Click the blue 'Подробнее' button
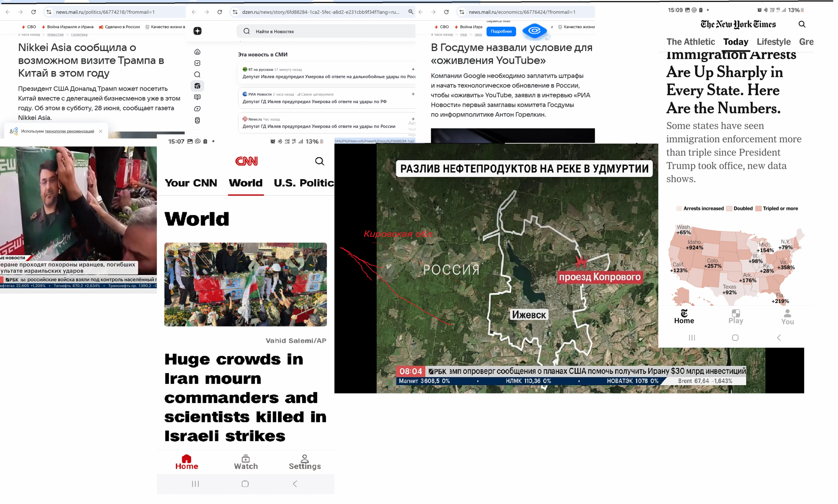This screenshot has height=504, width=838. click(501, 31)
